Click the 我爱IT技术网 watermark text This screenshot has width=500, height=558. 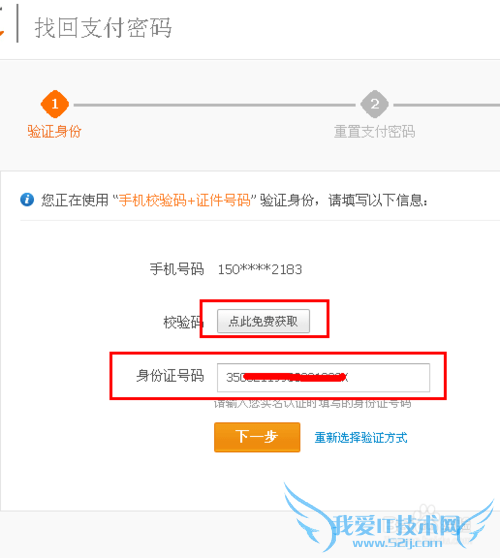[398, 525]
